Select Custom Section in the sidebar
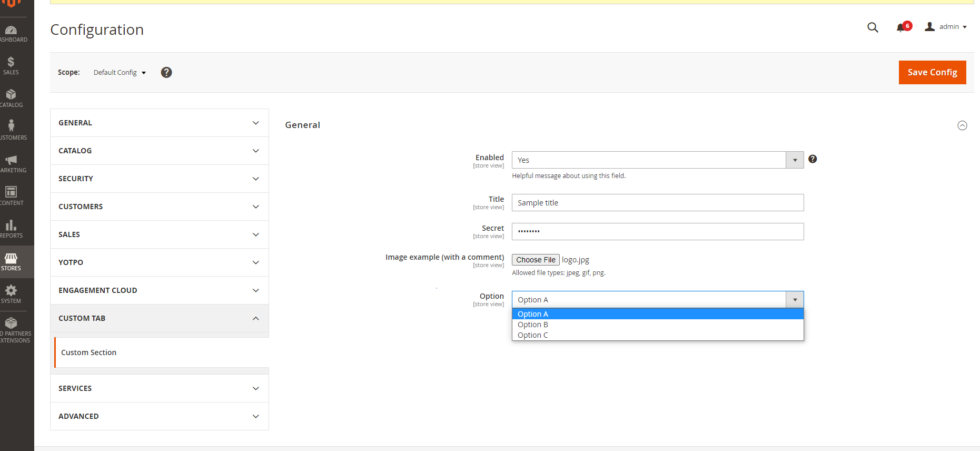The width and height of the screenshot is (980, 451). tap(162, 352)
